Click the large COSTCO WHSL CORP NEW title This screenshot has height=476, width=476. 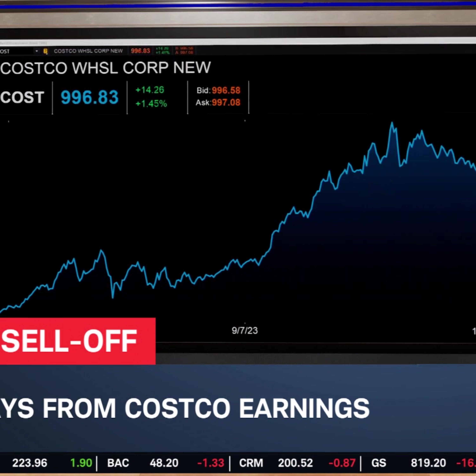(x=106, y=68)
